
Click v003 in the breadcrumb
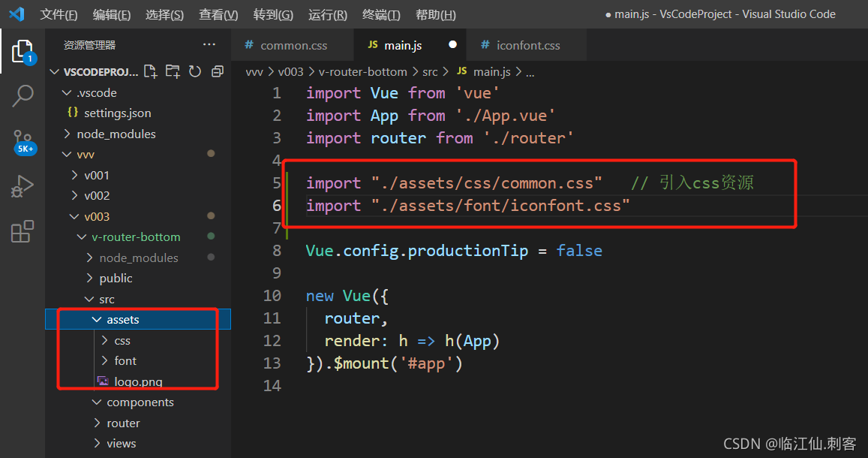click(x=290, y=71)
